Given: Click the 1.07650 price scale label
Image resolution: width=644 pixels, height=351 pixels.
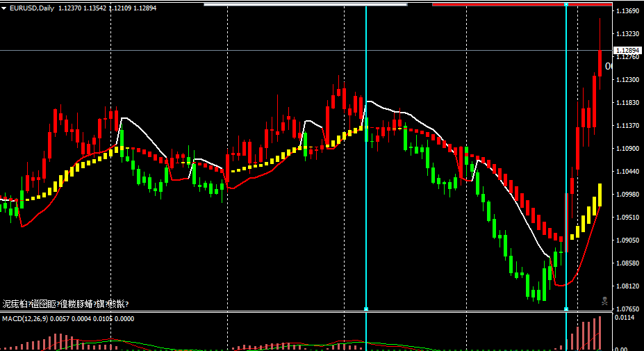Looking at the screenshot, I should (627, 309).
